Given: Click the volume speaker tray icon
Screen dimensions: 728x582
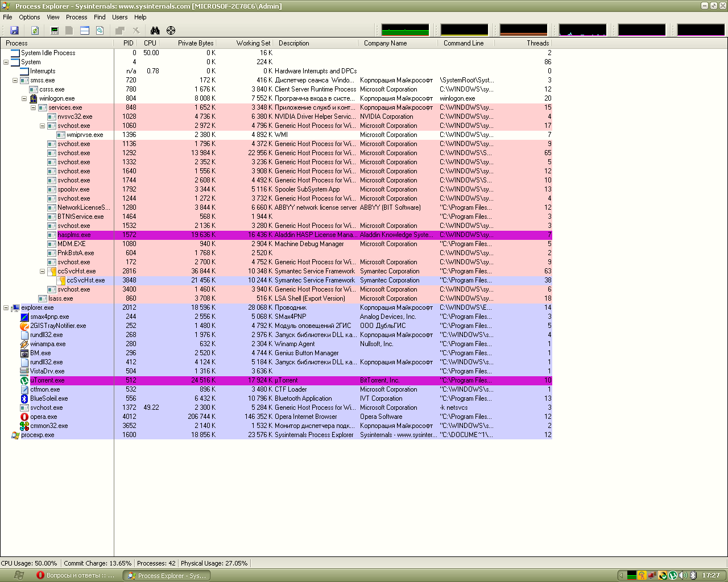Looking at the screenshot, I should click(683, 575).
